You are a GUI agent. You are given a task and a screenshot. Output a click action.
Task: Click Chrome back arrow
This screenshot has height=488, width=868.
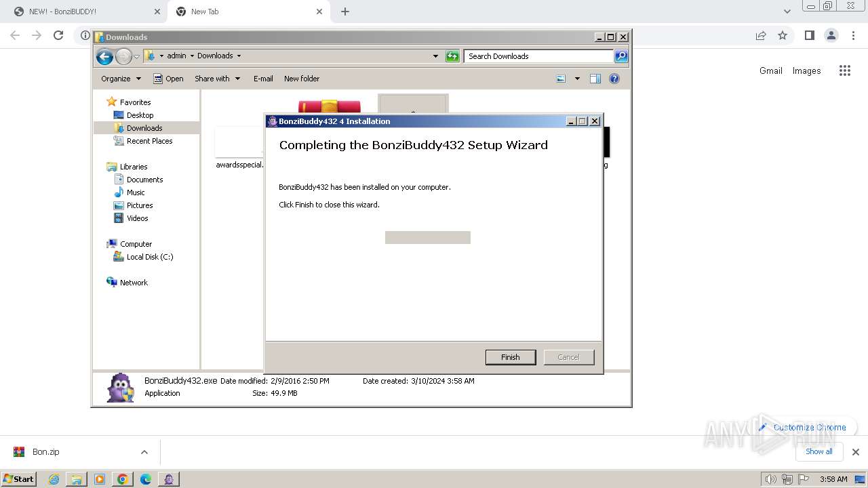15,35
